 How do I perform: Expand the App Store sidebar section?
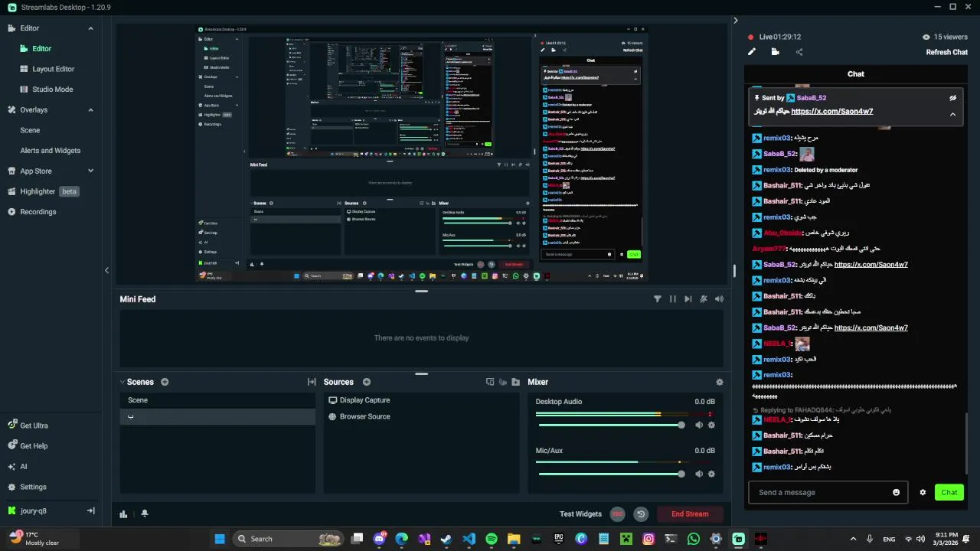click(x=90, y=171)
